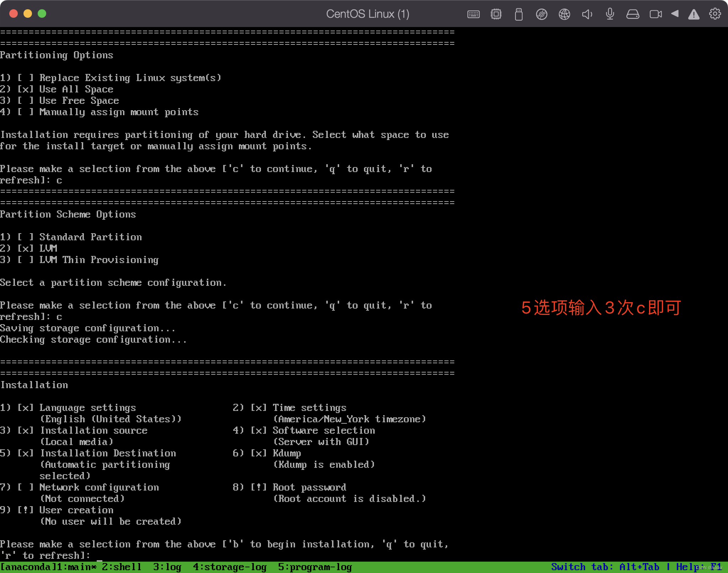The width and height of the screenshot is (728, 573).
Task: Click the 'Switch tab: Alt+Tab' status text
Action: (x=605, y=567)
